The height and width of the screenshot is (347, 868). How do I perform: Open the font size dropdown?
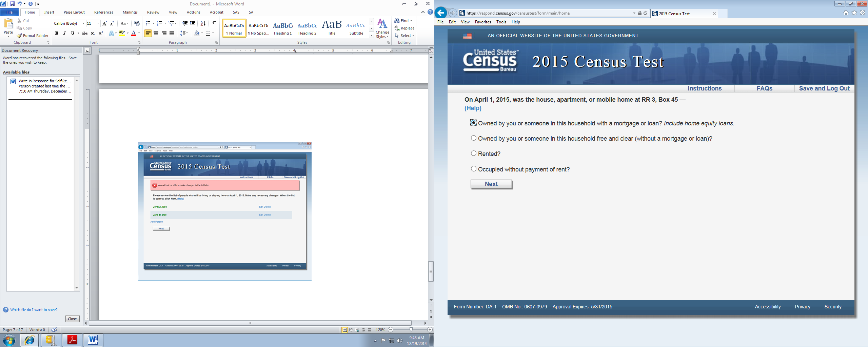coord(98,23)
